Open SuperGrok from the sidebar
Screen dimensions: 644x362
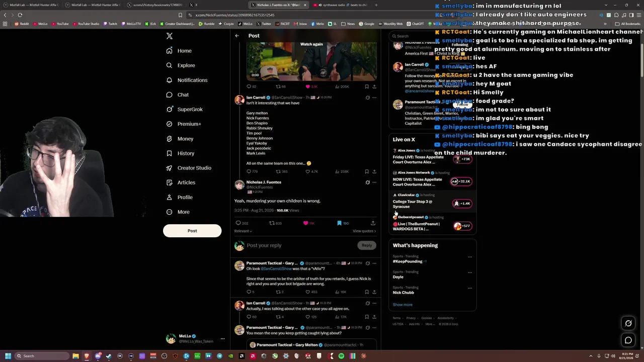[x=184, y=109]
